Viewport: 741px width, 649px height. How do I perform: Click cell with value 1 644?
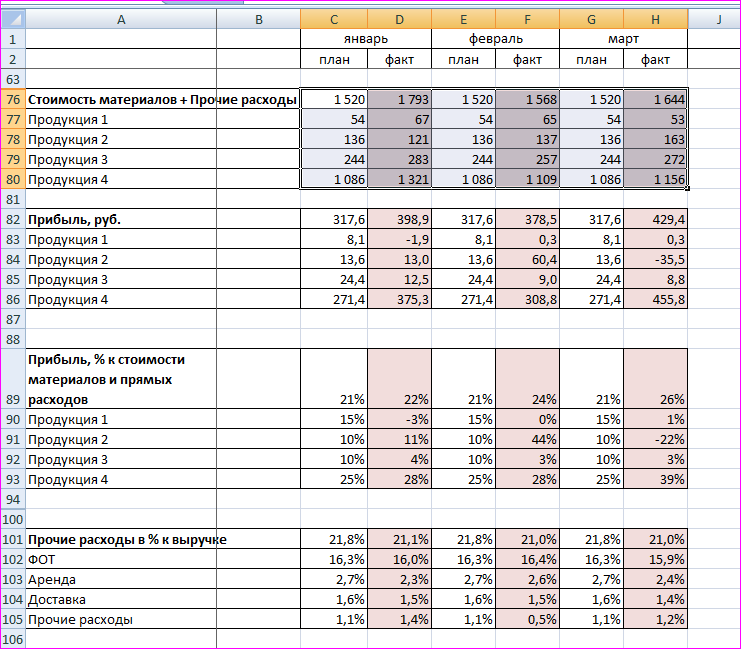655,99
